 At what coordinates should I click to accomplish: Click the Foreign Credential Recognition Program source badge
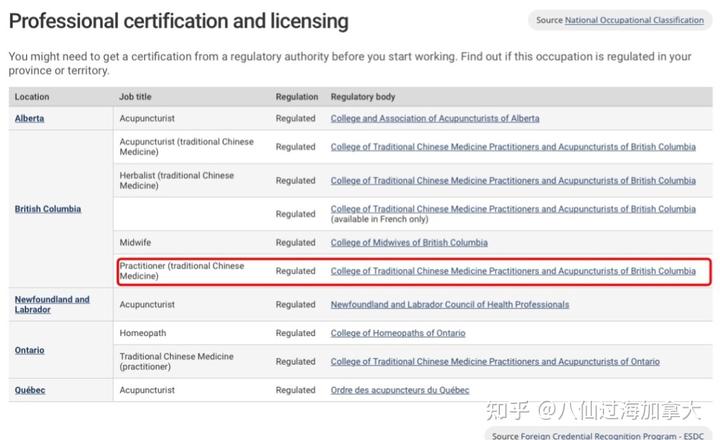pos(597,434)
